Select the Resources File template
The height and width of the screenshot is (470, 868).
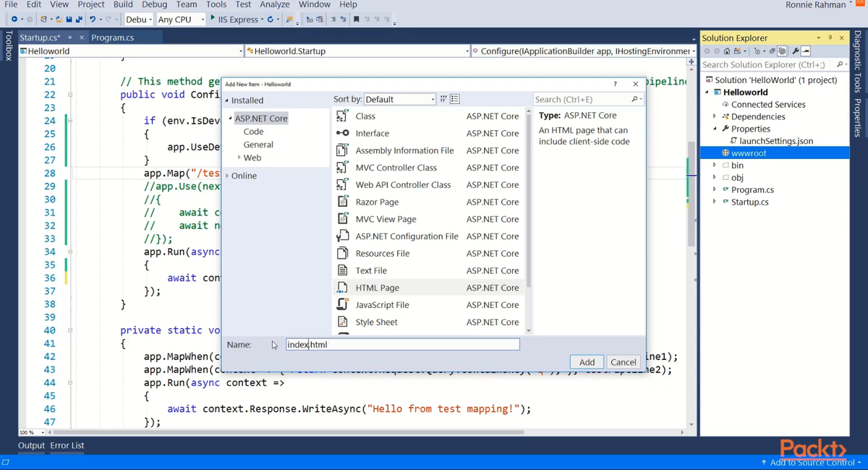[x=430, y=253]
